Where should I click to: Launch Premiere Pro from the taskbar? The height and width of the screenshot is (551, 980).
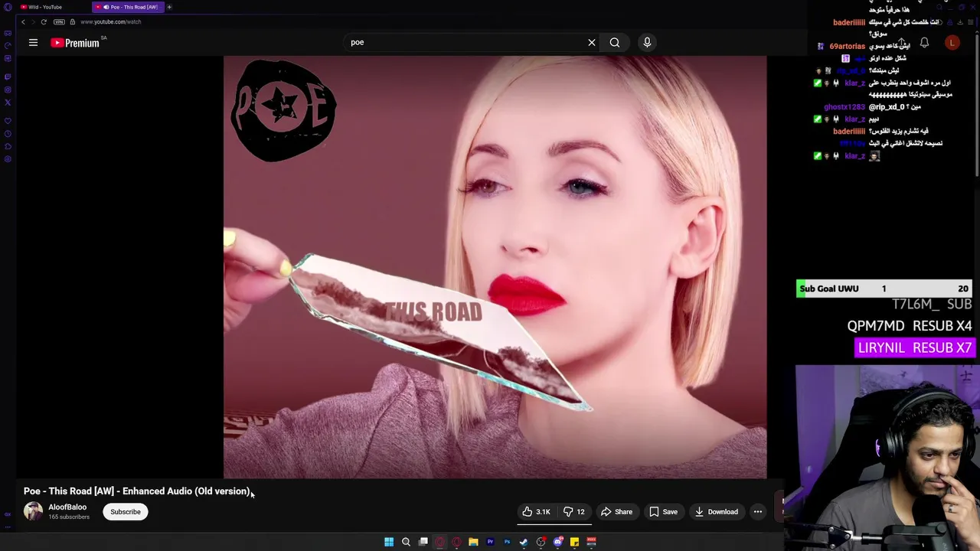pos(490,542)
